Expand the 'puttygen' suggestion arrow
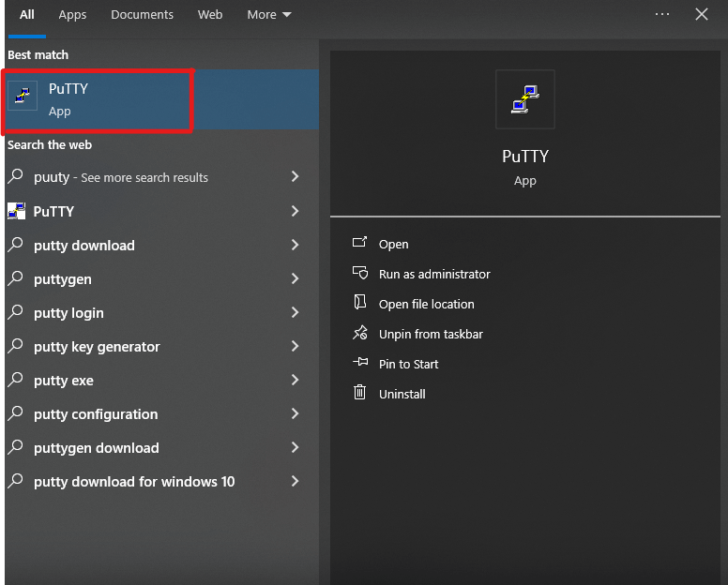Image resolution: width=728 pixels, height=585 pixels. point(295,278)
